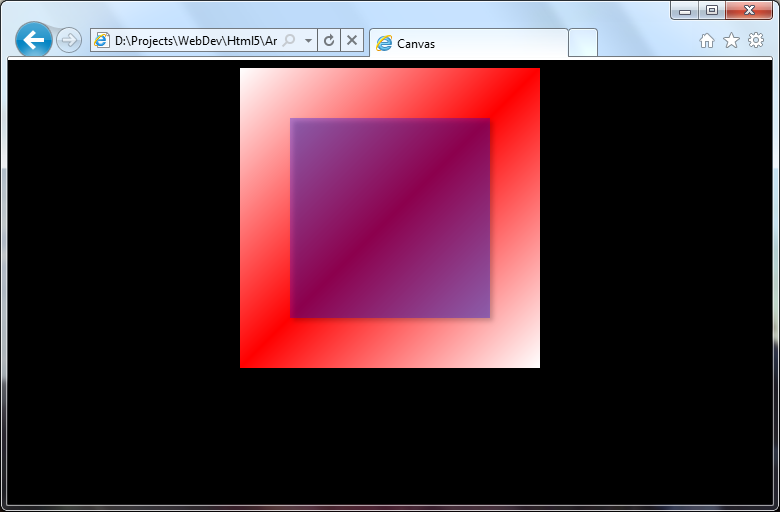Click the browser Back arrow button
The image size is (780, 512).
pos(34,40)
